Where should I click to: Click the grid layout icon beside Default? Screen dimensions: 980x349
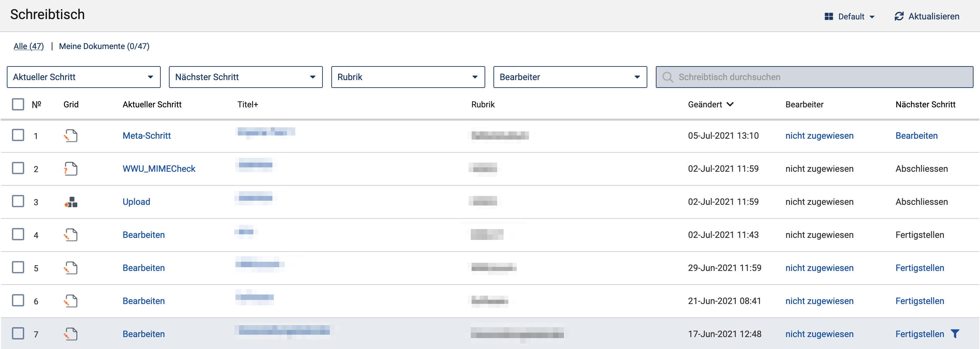point(828,16)
